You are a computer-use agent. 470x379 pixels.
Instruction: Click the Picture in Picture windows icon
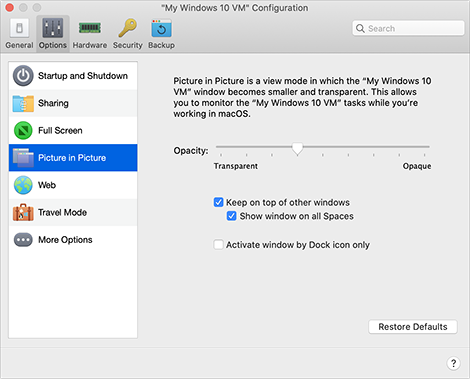coord(23,158)
